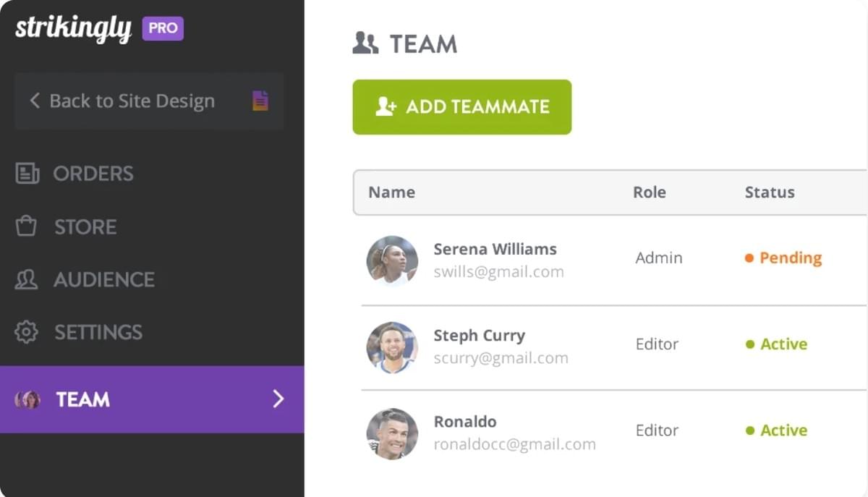This screenshot has height=497, width=868.
Task: Click the Orders sidebar icon
Action: pyautogui.click(x=27, y=173)
